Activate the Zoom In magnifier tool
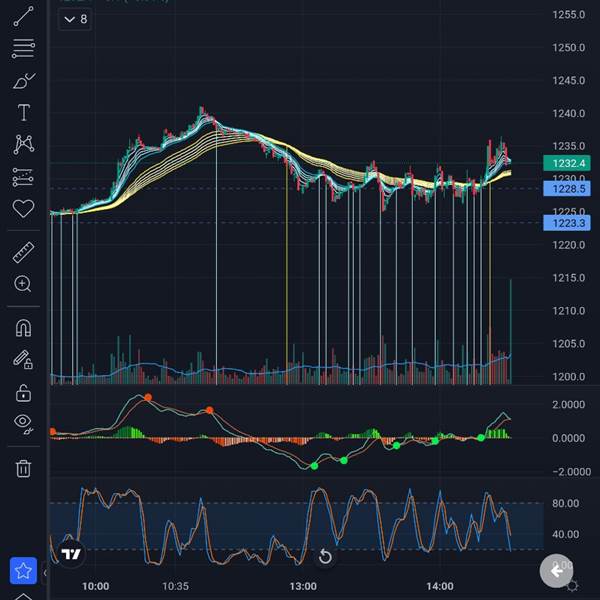The image size is (600, 600). pos(23,284)
